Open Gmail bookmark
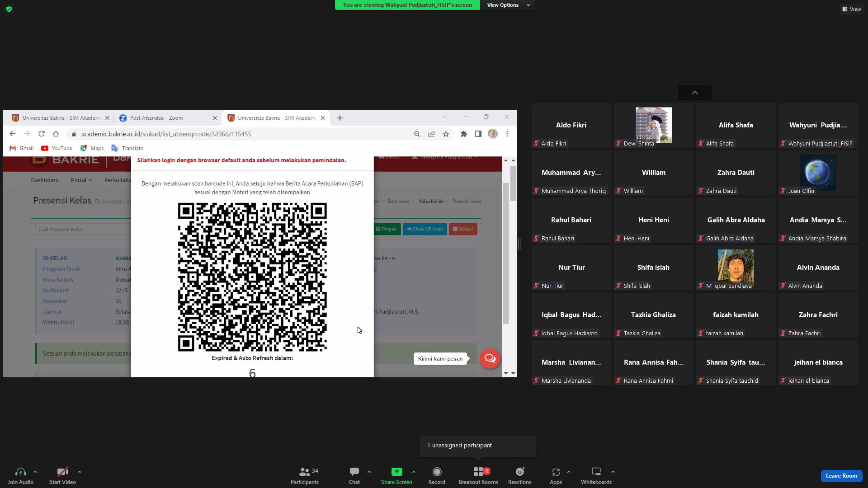The height and width of the screenshot is (488, 868). point(22,148)
